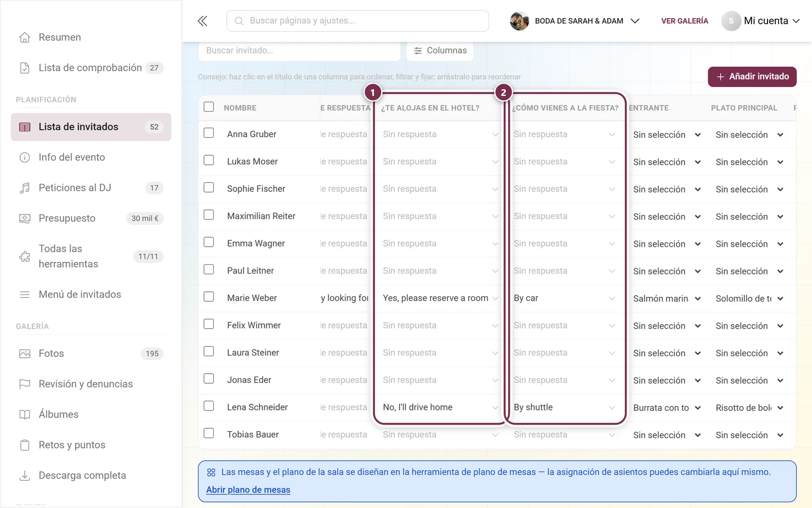Expand the Boda de Sarah & Adam event selector
Image resolution: width=812 pixels, height=508 pixels.
point(575,21)
